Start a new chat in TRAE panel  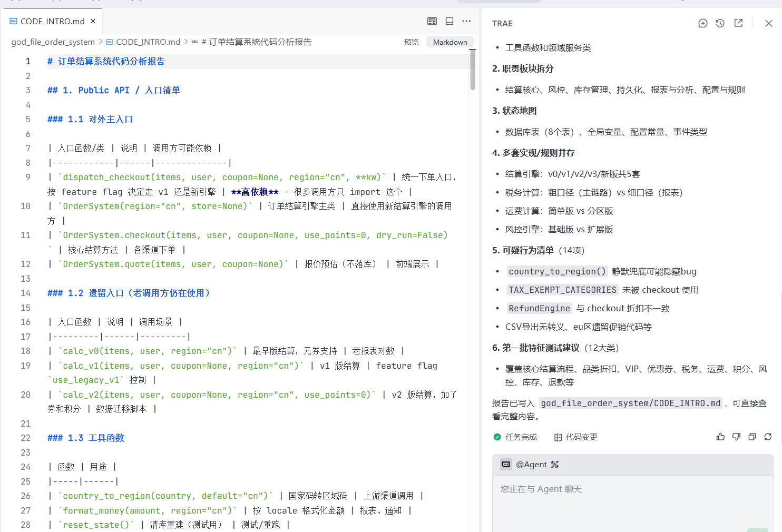(702, 23)
